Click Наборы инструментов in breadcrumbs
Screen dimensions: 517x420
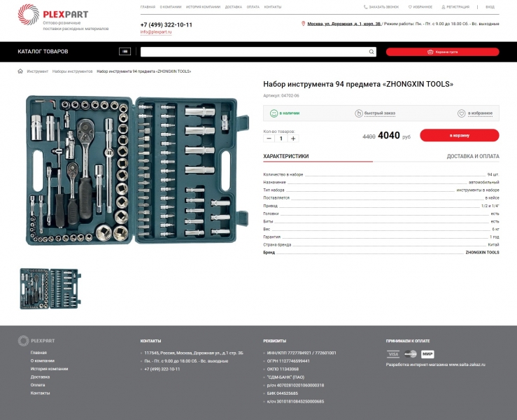click(73, 71)
